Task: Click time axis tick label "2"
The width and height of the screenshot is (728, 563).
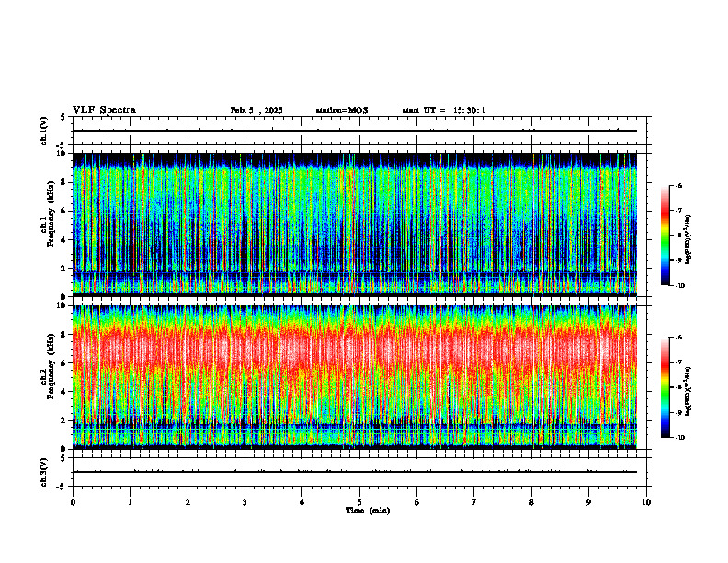Action: (188, 502)
